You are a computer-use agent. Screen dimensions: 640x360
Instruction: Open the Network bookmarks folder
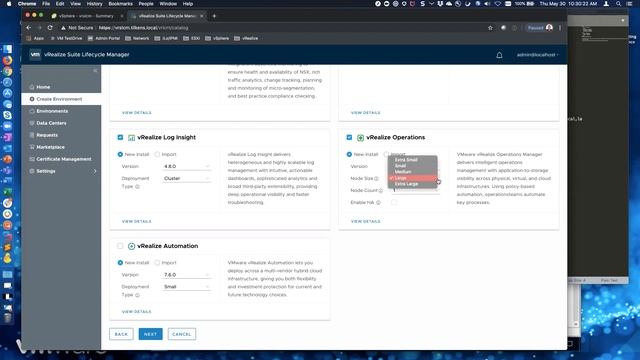(x=137, y=38)
